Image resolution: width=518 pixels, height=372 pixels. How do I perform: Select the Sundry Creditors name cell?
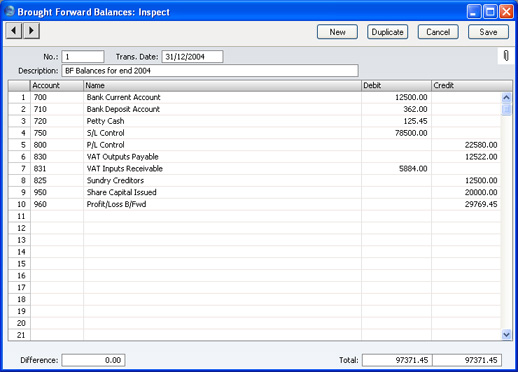click(222, 181)
